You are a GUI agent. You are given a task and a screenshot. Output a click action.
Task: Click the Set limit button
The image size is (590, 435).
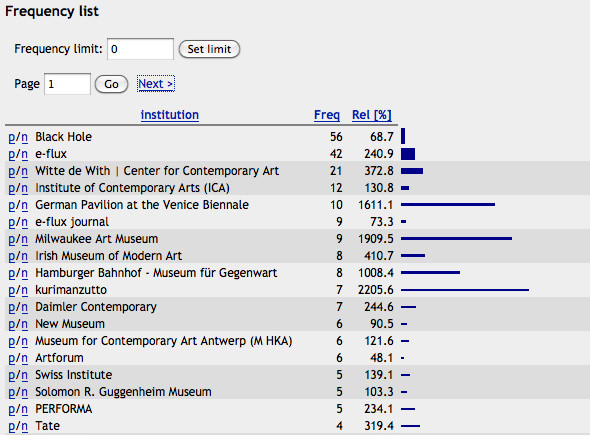pos(209,49)
